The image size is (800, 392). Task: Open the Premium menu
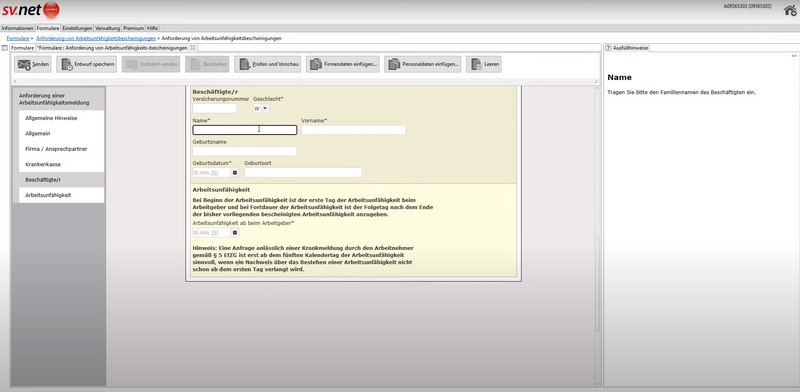click(x=133, y=28)
